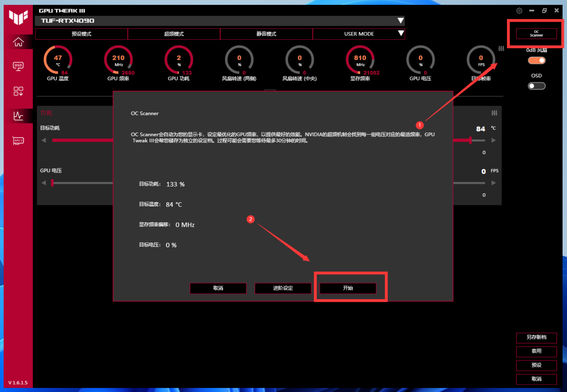
Task: Select the 预设模式 tab
Action: coord(82,34)
